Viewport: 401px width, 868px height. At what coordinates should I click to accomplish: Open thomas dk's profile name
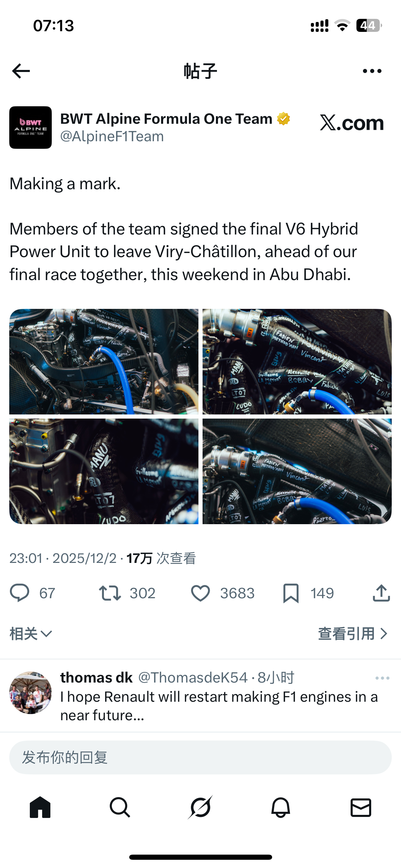96,678
